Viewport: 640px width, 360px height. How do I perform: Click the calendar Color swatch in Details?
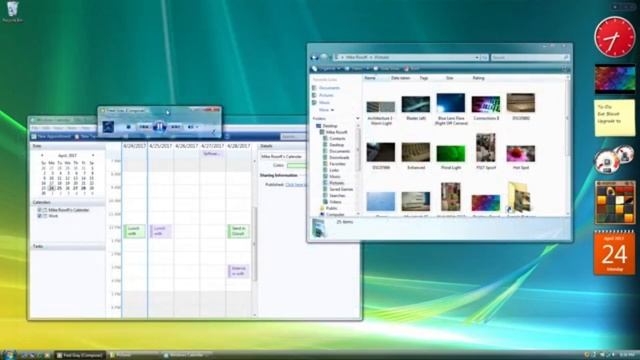tap(296, 165)
